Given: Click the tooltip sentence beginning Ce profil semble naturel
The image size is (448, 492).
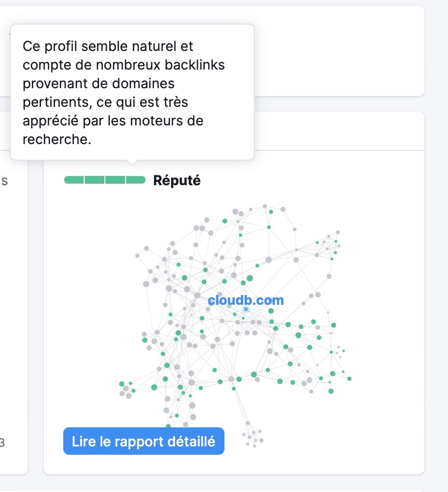Looking at the screenshot, I should [124, 93].
